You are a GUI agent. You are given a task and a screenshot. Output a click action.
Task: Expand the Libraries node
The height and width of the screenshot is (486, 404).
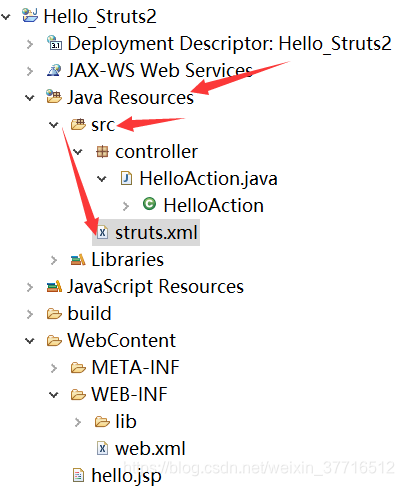pyautogui.click(x=54, y=260)
